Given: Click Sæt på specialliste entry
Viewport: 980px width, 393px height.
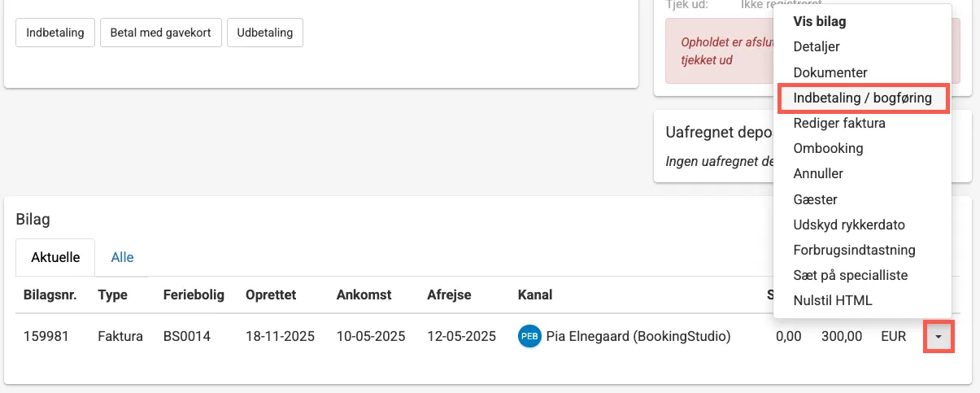Looking at the screenshot, I should coord(850,275).
